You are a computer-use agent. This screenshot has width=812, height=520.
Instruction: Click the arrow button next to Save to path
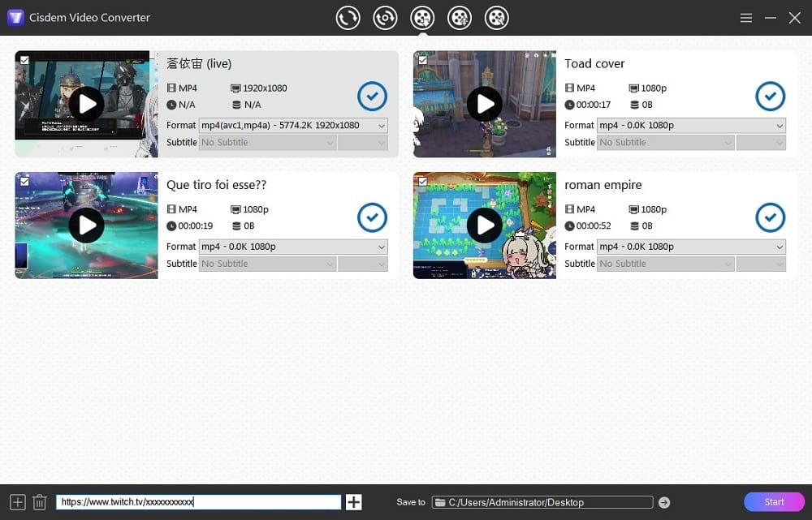point(664,501)
